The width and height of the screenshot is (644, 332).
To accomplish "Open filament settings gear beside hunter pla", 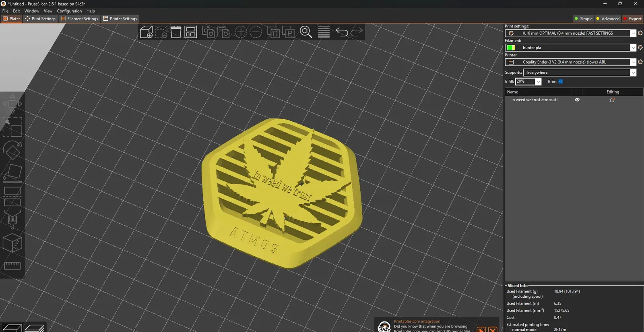I will (x=640, y=48).
